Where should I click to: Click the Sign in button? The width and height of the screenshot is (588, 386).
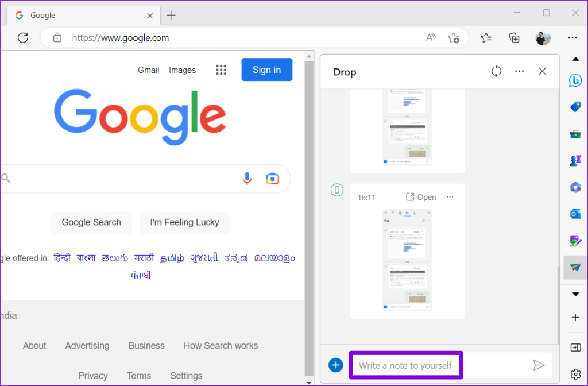pyautogui.click(x=266, y=70)
